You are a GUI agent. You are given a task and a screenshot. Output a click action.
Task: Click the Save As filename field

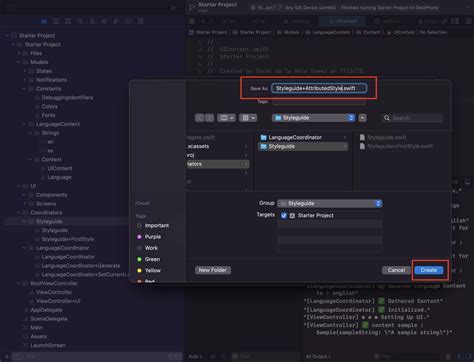click(x=319, y=88)
